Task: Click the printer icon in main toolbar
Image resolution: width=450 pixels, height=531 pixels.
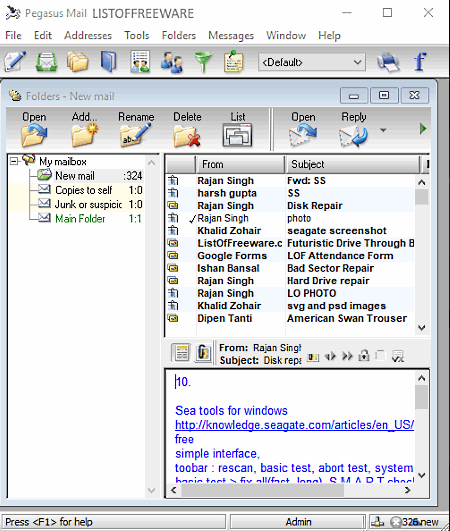Action: tap(388, 62)
